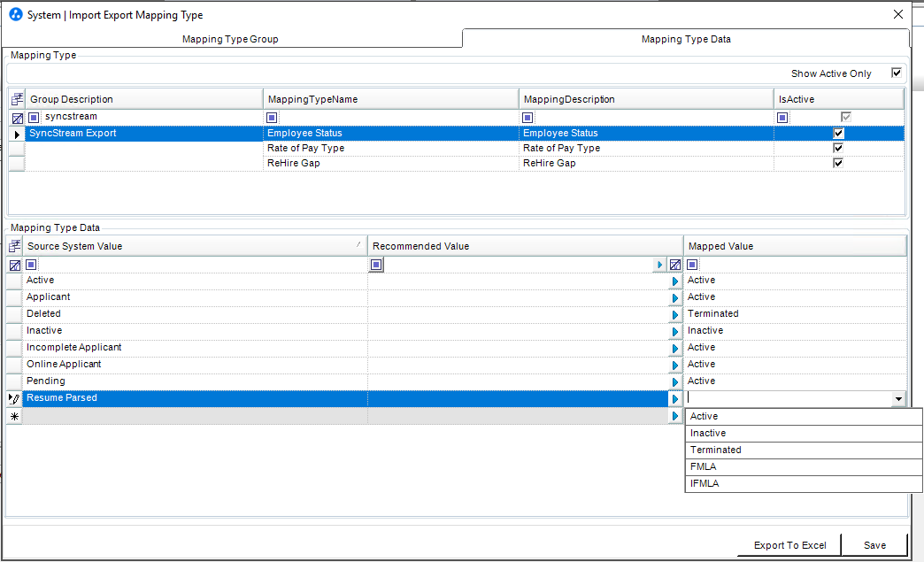
Task: Select the Online Applicant source value
Action: 195,364
